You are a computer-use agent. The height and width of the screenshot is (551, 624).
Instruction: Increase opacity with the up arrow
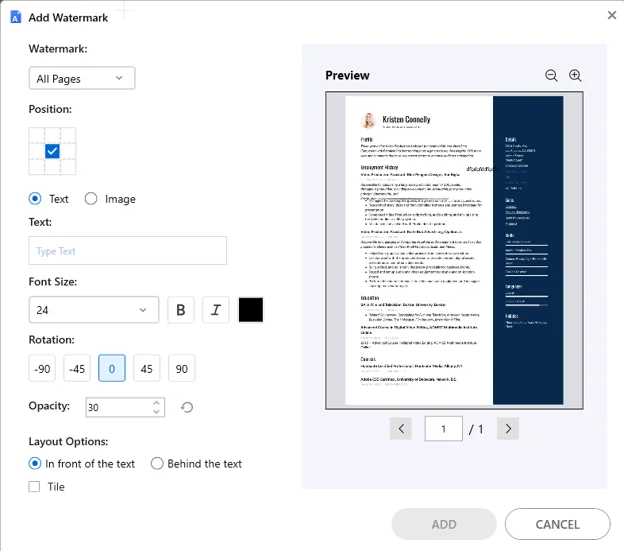tap(156, 403)
